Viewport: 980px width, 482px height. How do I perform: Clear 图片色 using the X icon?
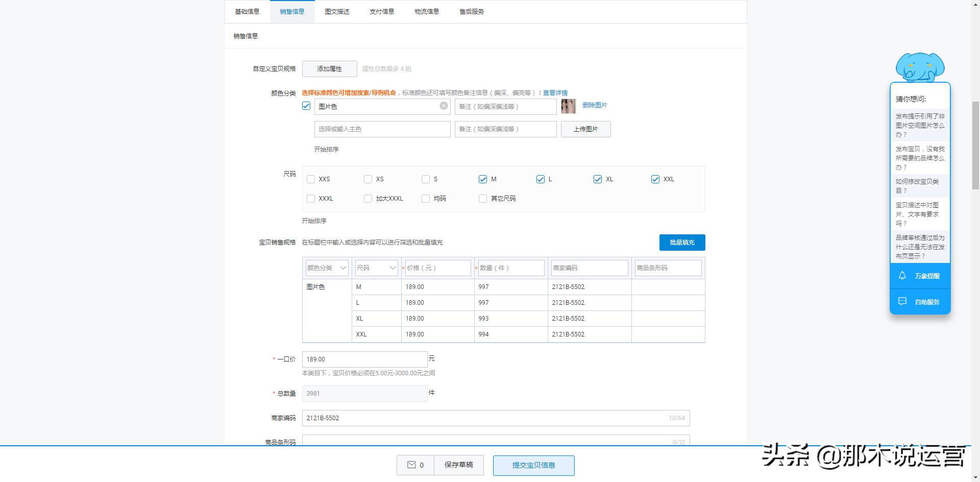[443, 106]
